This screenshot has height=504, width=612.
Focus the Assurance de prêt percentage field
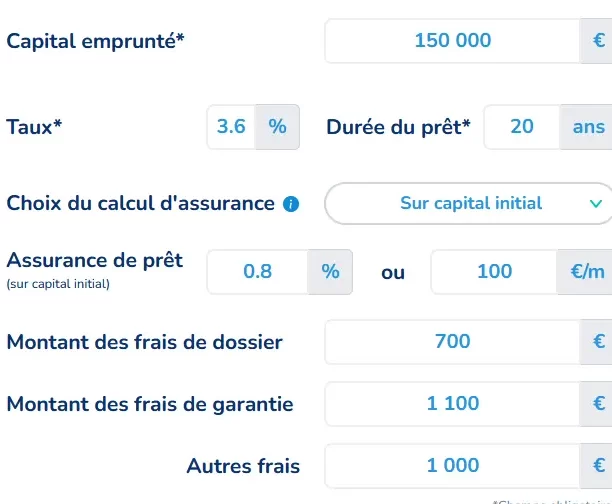pyautogui.click(x=257, y=271)
